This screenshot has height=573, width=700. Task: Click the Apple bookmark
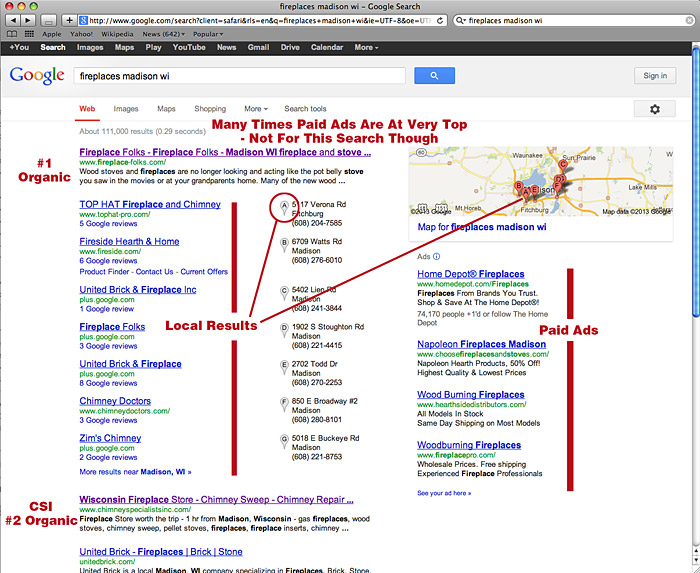coord(52,34)
